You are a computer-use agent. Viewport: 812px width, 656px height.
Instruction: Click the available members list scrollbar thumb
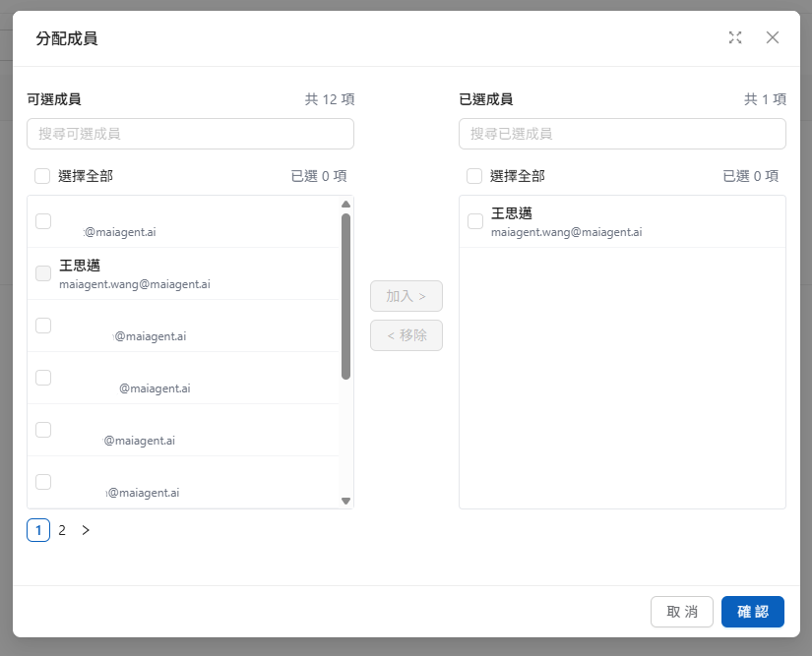(345, 295)
